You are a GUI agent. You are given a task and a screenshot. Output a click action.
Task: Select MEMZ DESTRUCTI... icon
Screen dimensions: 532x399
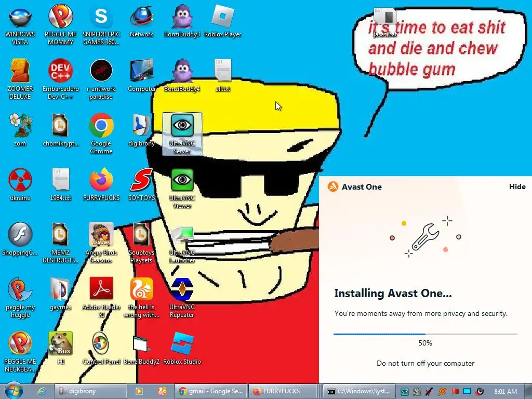click(x=60, y=243)
